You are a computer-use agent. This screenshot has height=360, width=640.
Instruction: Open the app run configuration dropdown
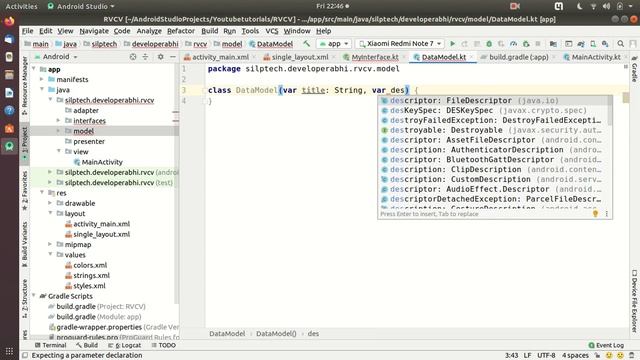(334, 44)
